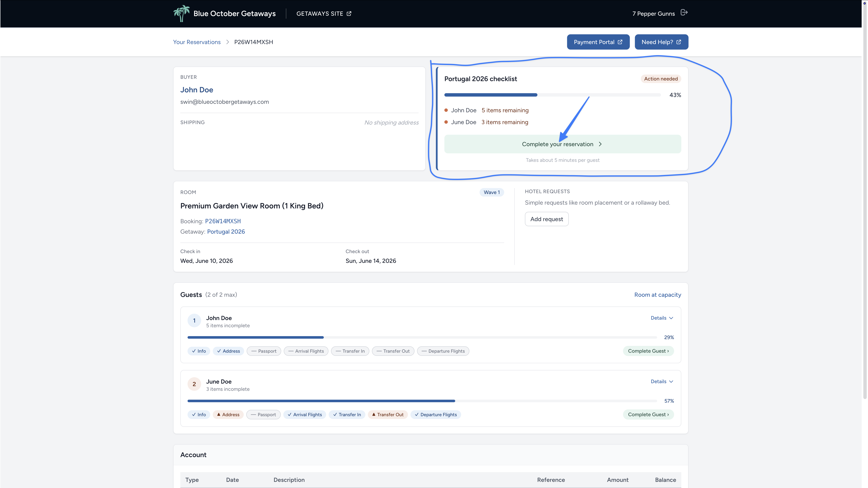This screenshot has height=488, width=868.
Task: Click guest number 1 badge icon
Action: [194, 321]
